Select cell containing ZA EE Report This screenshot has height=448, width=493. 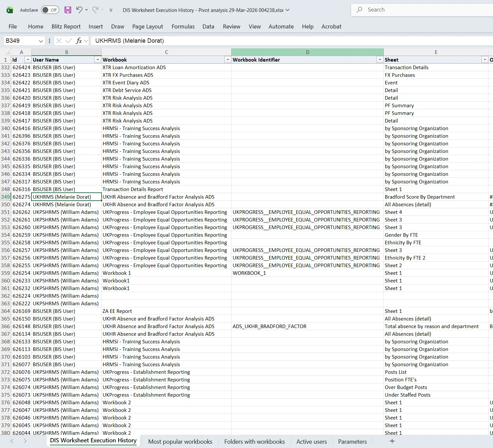click(166, 311)
